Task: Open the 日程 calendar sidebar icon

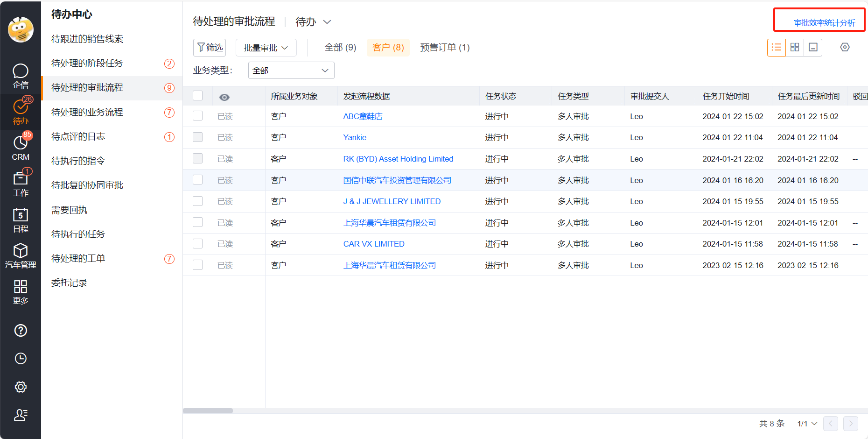Action: [21, 220]
